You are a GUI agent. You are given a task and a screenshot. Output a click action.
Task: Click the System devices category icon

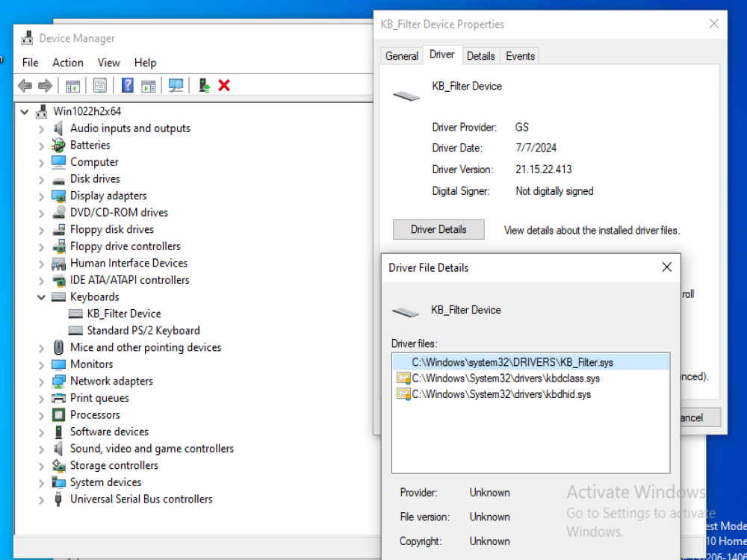58,482
